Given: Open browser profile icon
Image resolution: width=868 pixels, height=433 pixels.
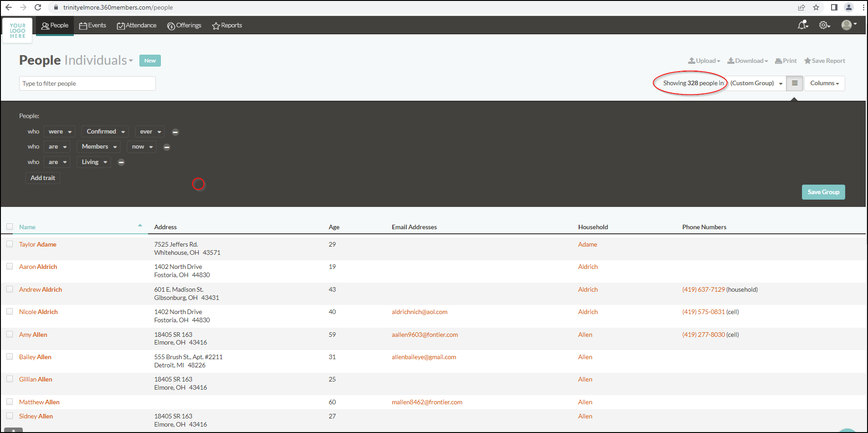Looking at the screenshot, I should (849, 7).
